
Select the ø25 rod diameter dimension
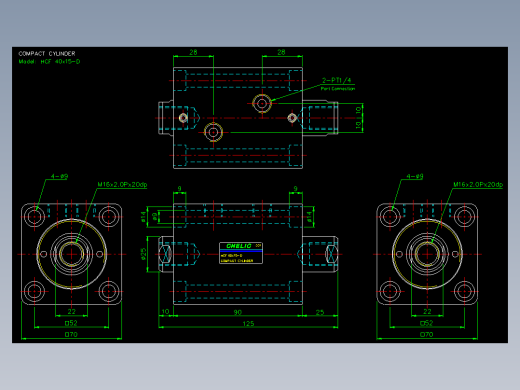(x=144, y=254)
